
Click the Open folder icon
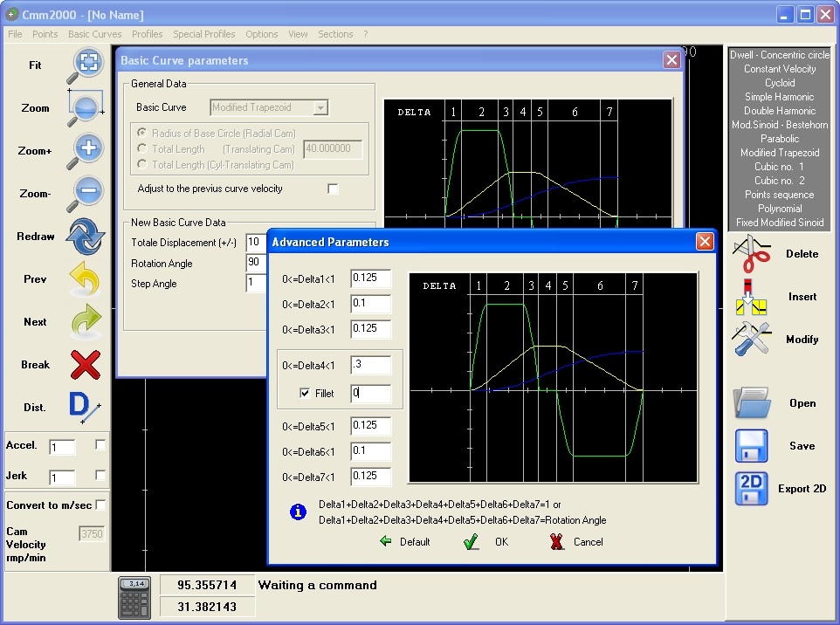click(752, 402)
